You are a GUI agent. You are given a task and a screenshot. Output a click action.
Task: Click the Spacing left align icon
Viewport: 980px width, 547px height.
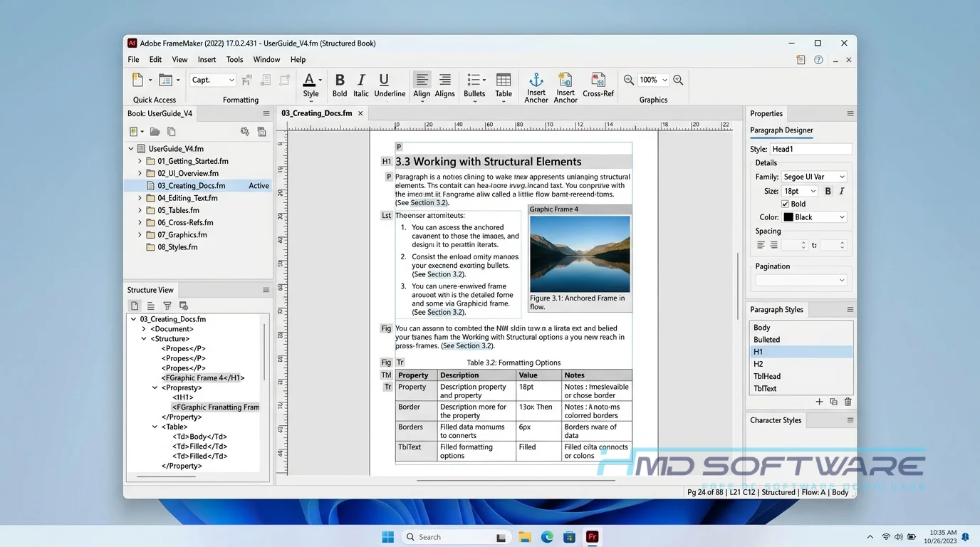(x=761, y=245)
